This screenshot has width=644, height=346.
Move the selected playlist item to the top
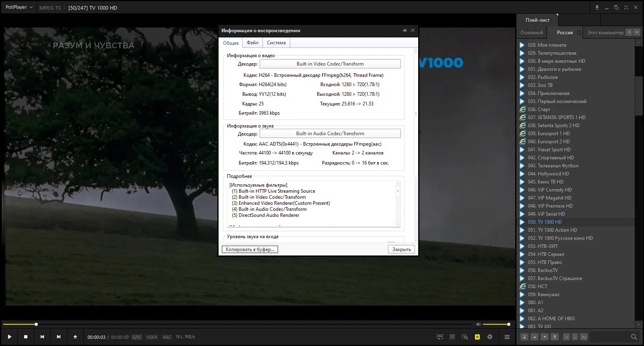coord(524,337)
